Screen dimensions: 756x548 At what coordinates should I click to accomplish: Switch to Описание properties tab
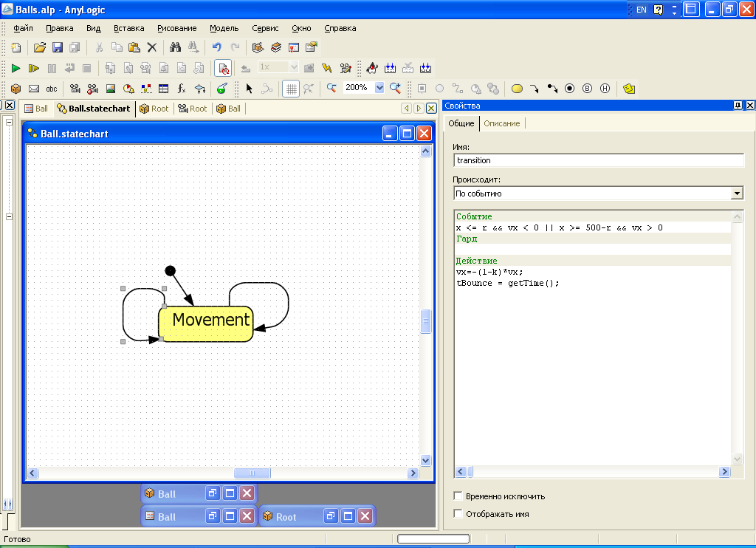(502, 123)
